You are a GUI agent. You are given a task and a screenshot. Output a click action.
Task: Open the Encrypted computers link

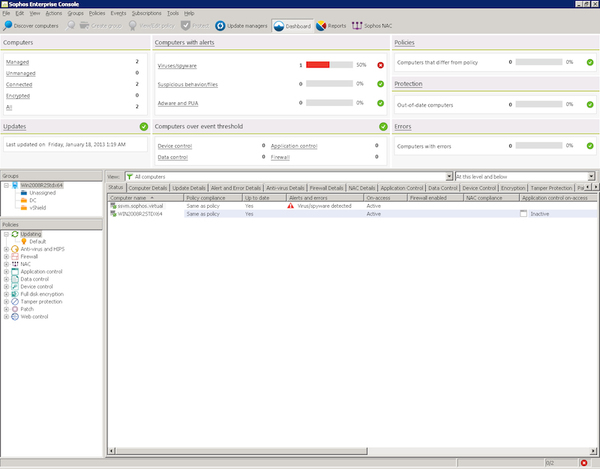tap(18, 96)
